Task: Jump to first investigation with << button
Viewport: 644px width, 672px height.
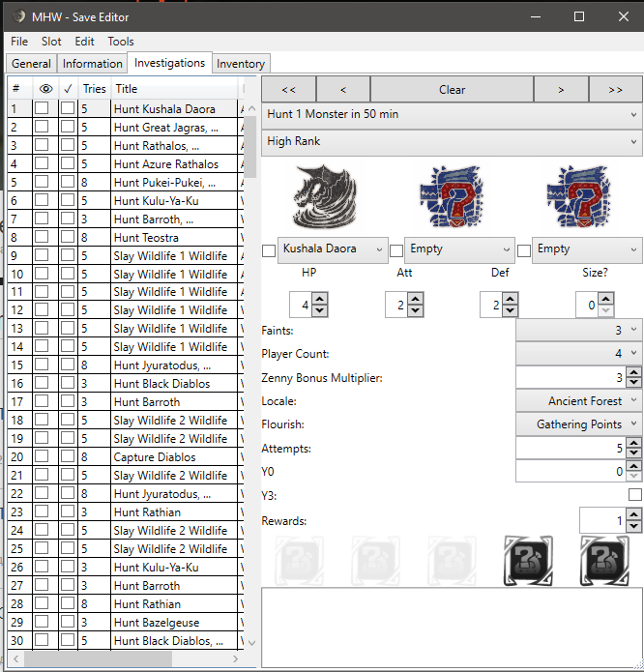Action: click(289, 90)
